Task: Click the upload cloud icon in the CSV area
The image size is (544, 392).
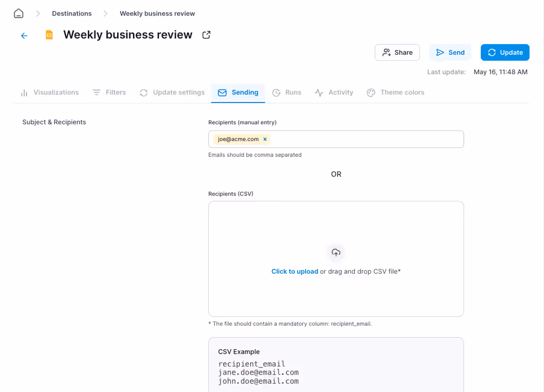Action: [x=336, y=252]
